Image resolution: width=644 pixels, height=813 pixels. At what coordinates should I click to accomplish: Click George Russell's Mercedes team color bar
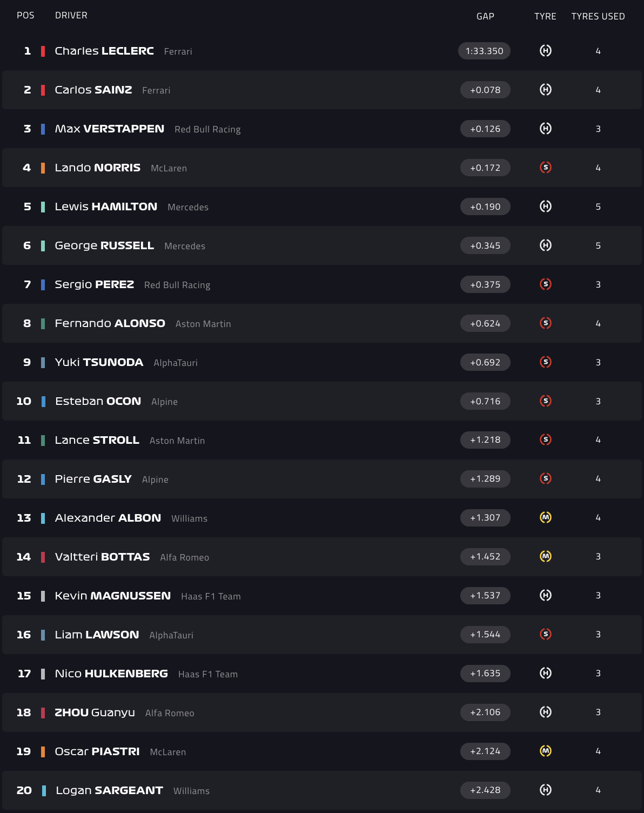[x=43, y=245]
